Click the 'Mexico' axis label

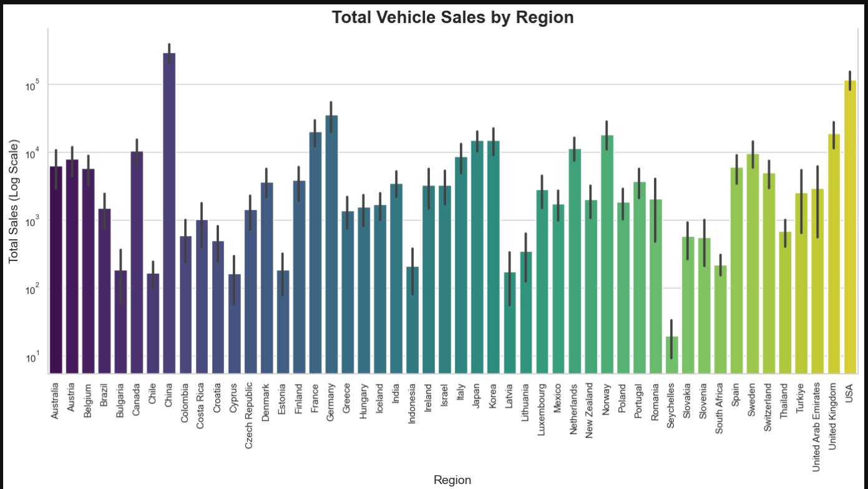(558, 397)
